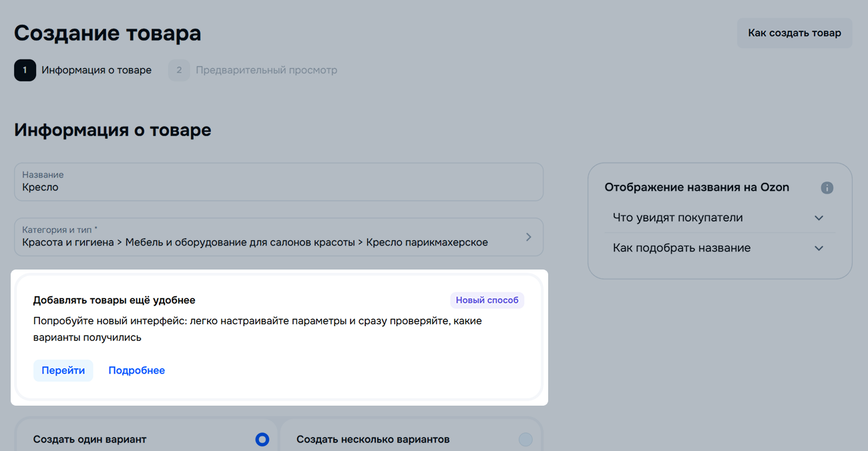Image resolution: width=868 pixels, height=451 pixels.
Task: Click the Создать несколько вариантов card title
Action: click(x=373, y=439)
